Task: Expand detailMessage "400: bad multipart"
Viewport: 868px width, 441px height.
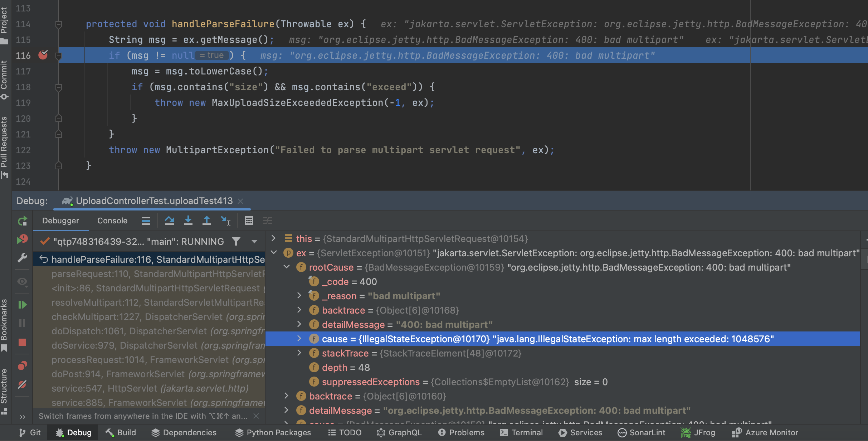Action: 299,324
